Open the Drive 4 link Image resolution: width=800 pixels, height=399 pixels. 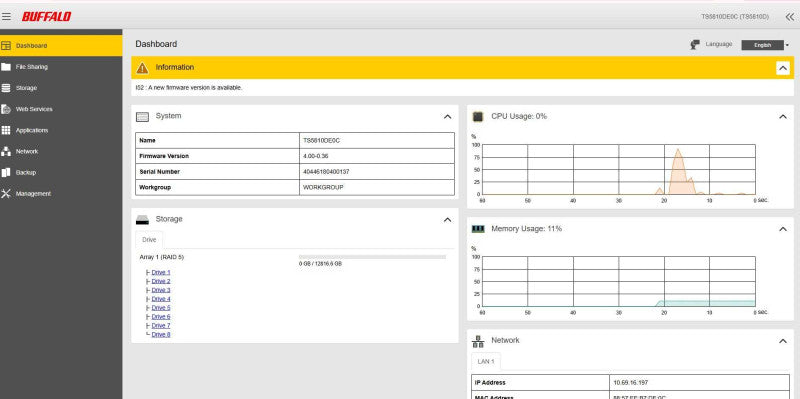(x=161, y=299)
